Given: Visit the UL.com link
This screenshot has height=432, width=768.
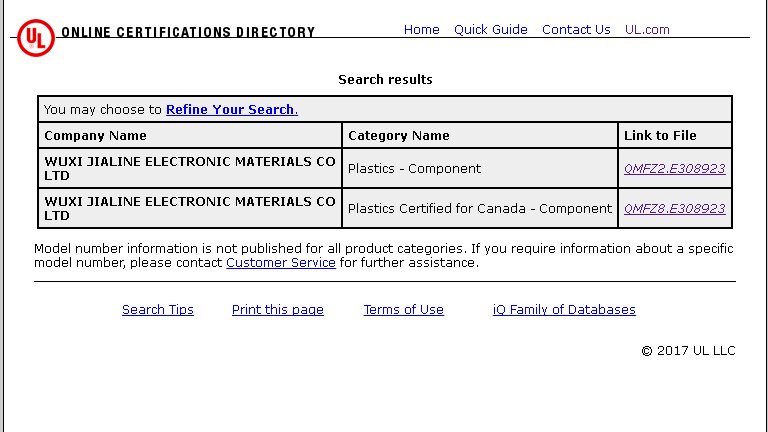Looking at the screenshot, I should coord(647,30).
